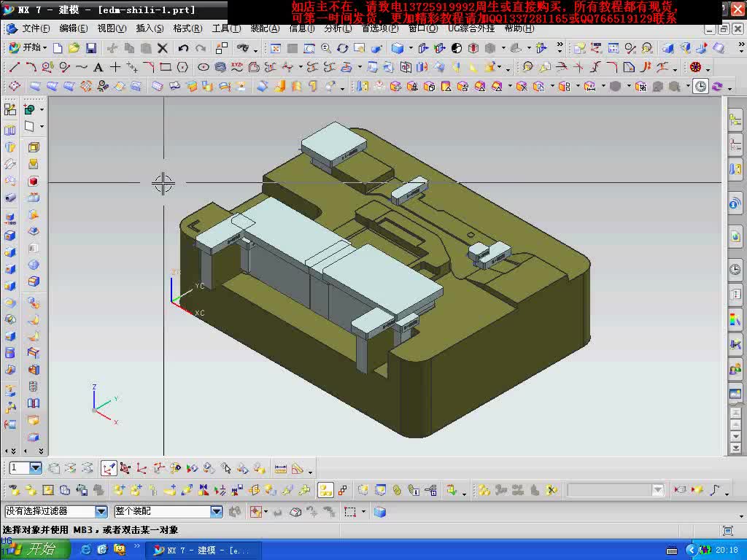The width and height of the screenshot is (747, 560).
Task: Click the Measure Distance ruler icon
Action: (281, 469)
